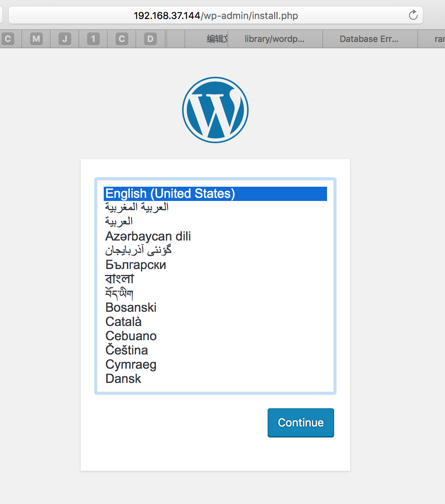Select the Tibetan བོད་ཡིག language option

pyautogui.click(x=215, y=293)
